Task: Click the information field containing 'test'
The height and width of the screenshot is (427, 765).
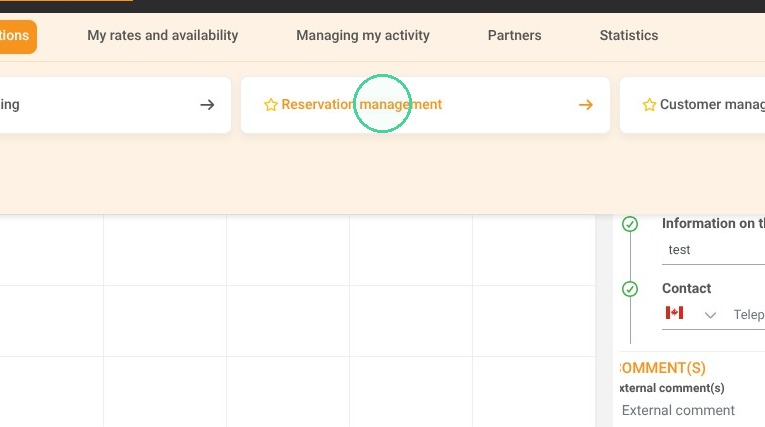Action: (x=713, y=250)
